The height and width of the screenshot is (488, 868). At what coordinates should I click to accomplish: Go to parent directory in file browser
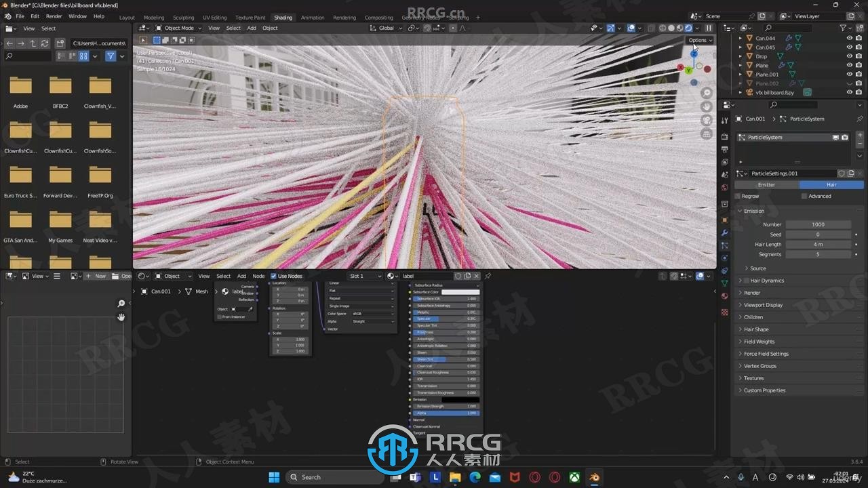[x=33, y=43]
